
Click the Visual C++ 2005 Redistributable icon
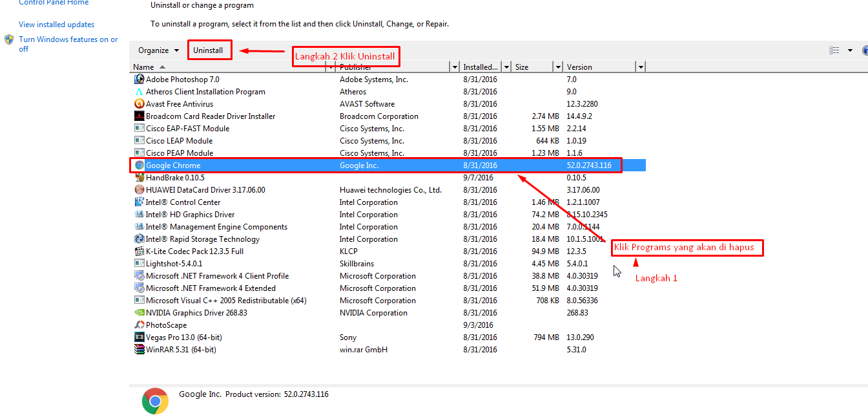coord(139,301)
